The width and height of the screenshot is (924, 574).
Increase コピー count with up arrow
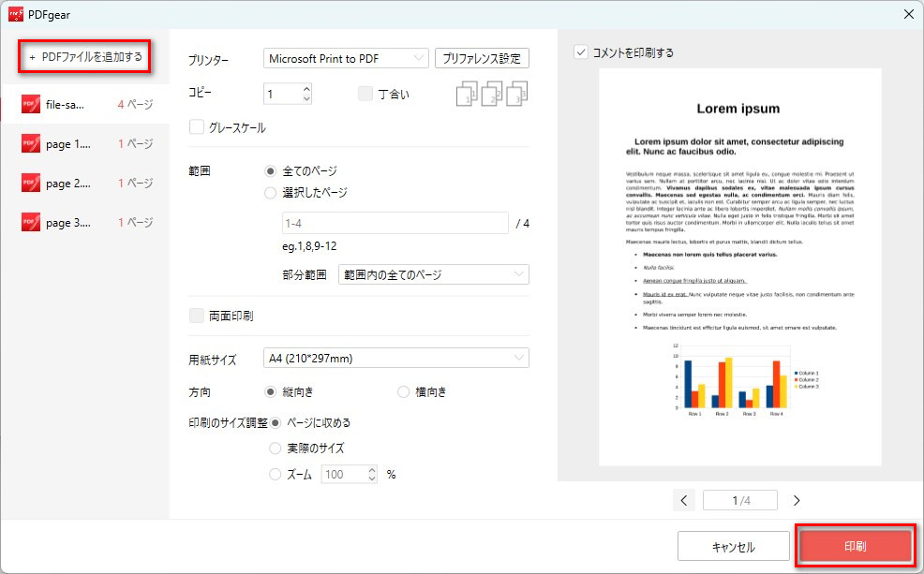(306, 89)
